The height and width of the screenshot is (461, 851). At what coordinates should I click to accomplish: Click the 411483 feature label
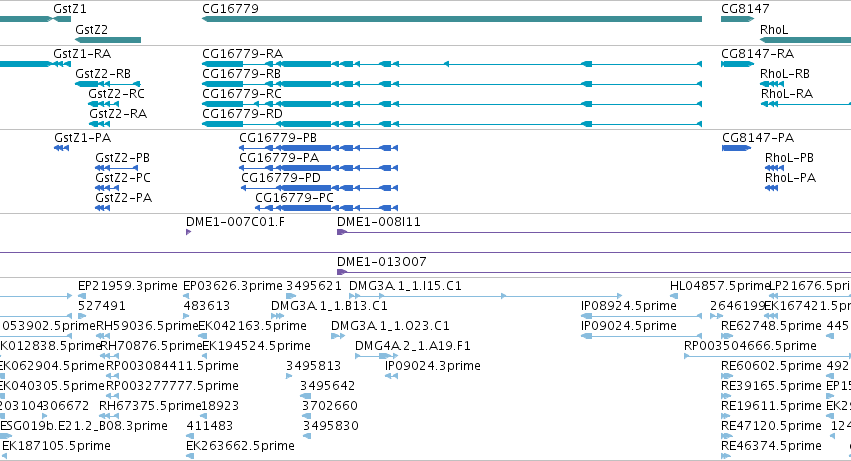click(209, 427)
